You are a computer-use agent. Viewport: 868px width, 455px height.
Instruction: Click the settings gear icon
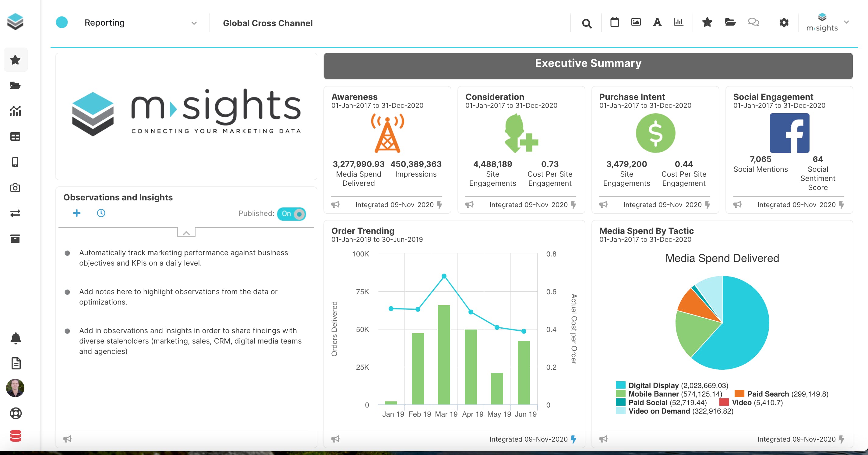click(x=784, y=23)
